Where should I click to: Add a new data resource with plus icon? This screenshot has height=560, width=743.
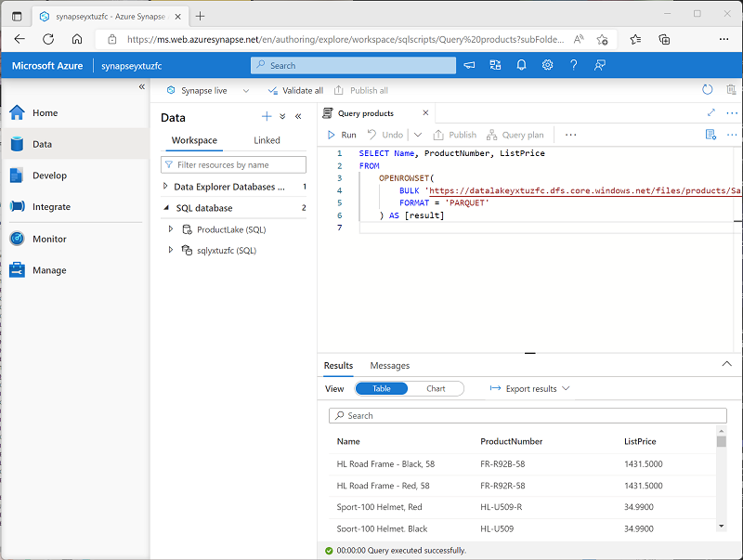(267, 117)
